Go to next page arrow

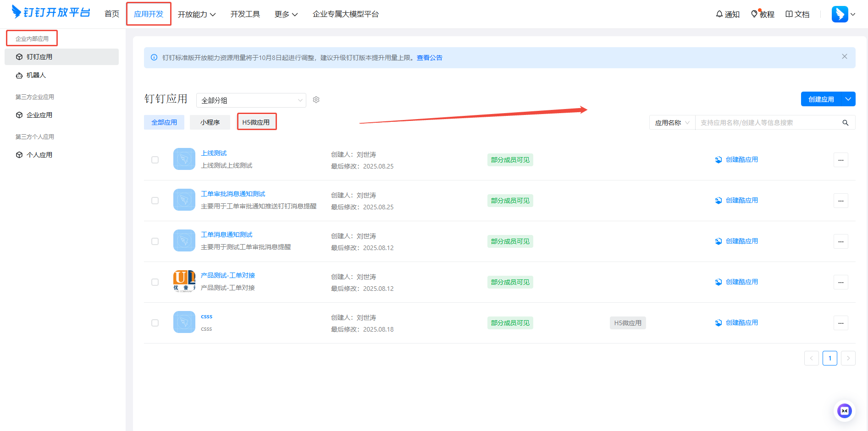(x=848, y=358)
